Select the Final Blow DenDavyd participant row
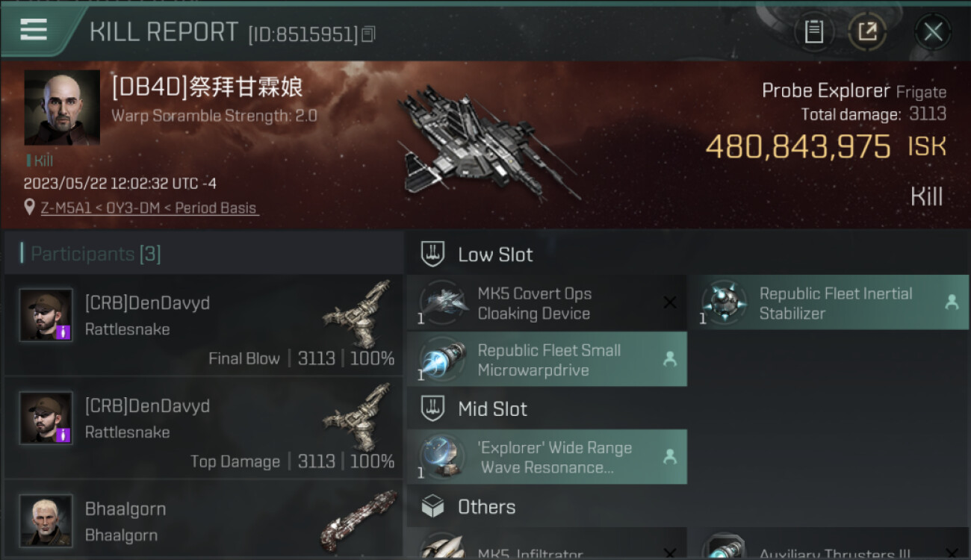Screen dimensions: 971x560 pyautogui.click(x=203, y=325)
